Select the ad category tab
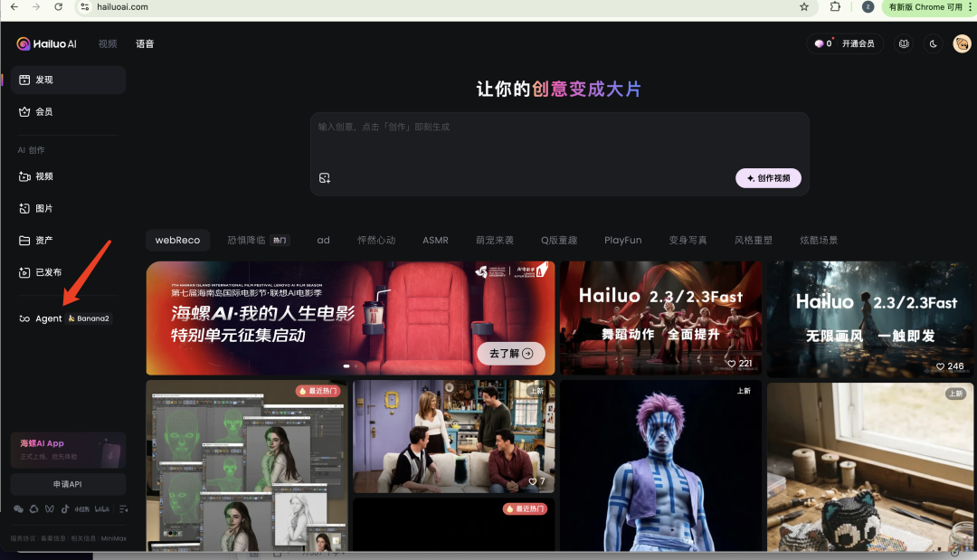The image size is (977, 560). pos(323,240)
